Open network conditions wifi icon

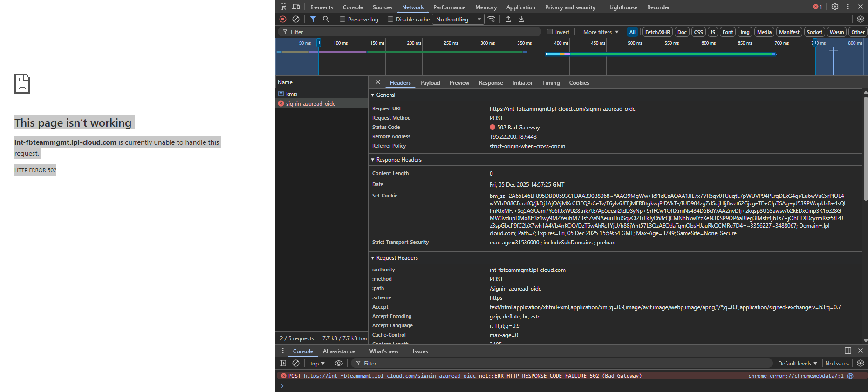pyautogui.click(x=492, y=19)
